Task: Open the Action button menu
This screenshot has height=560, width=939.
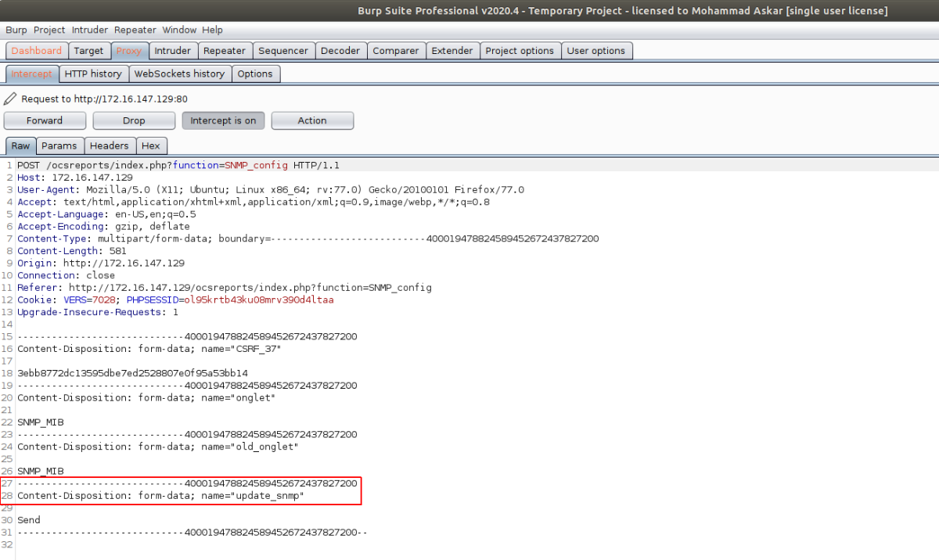Action: point(312,120)
